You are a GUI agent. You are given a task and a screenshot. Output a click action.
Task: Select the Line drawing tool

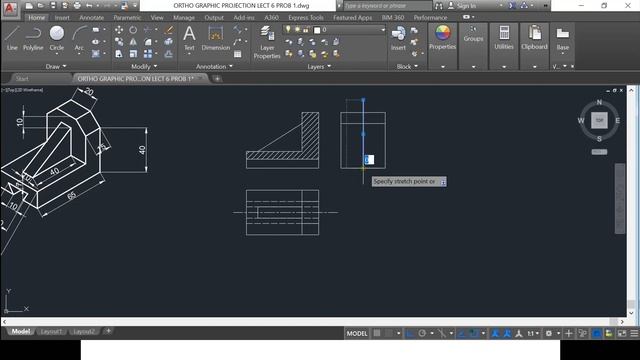[12, 38]
